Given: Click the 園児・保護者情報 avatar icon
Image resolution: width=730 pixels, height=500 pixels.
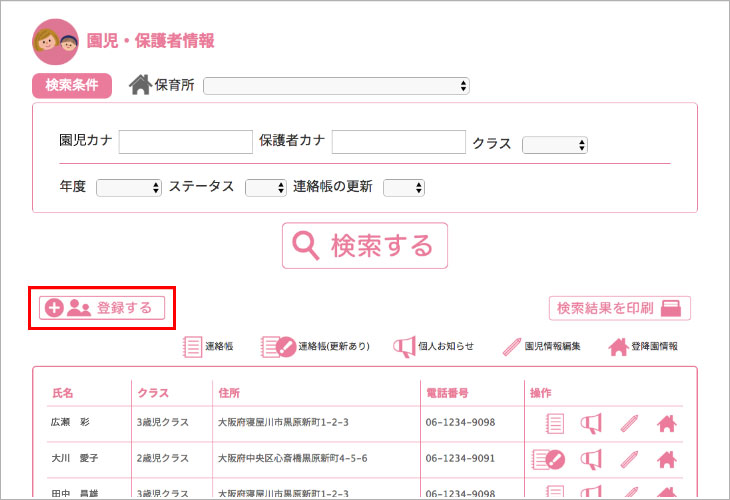Looking at the screenshot, I should tap(55, 41).
